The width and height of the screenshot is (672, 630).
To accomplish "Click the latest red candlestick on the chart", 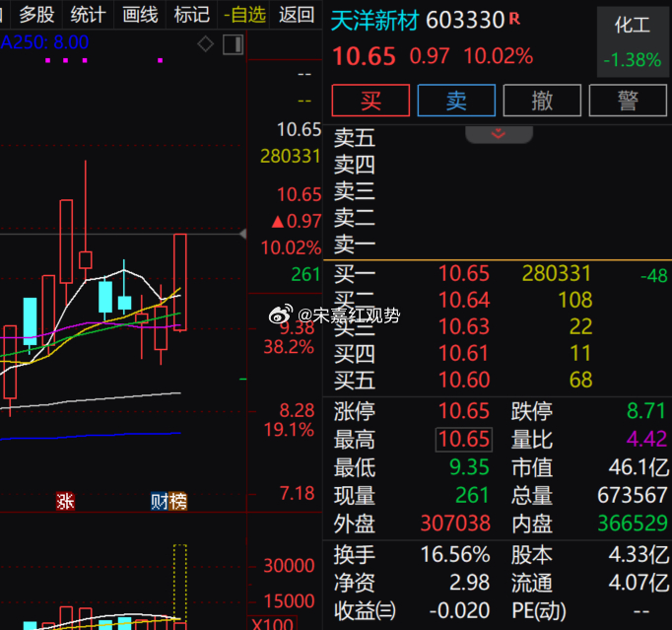I will coord(180,283).
